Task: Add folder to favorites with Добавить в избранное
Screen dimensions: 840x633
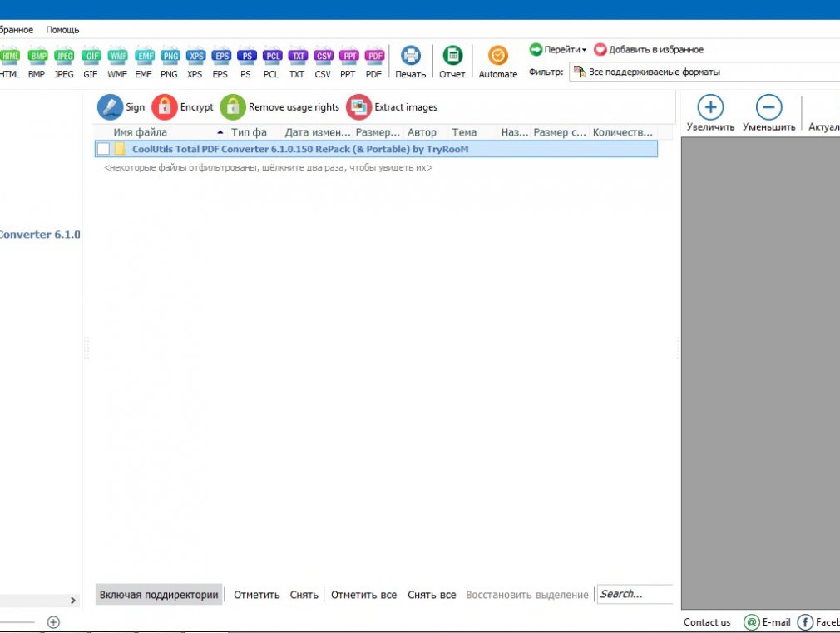Action: [x=649, y=50]
